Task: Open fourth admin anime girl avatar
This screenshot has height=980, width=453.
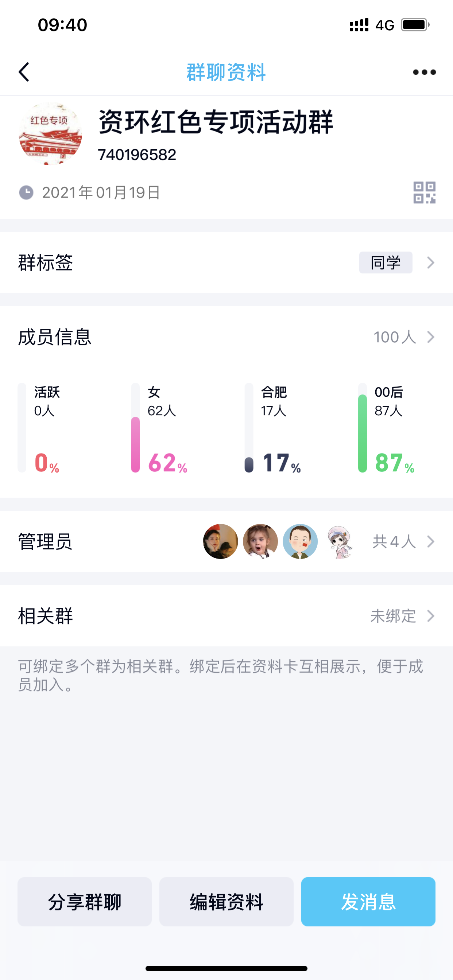Action: point(340,541)
